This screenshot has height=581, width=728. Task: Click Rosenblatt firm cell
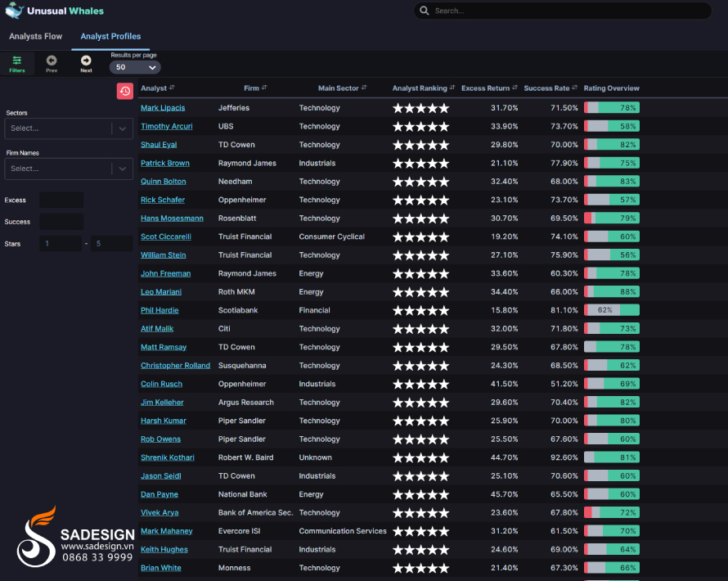pos(237,218)
